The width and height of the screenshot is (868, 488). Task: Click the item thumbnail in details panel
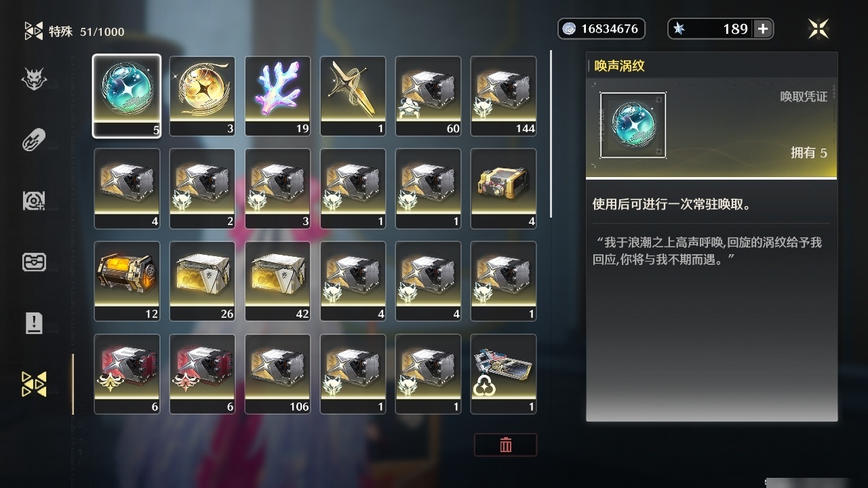click(633, 125)
